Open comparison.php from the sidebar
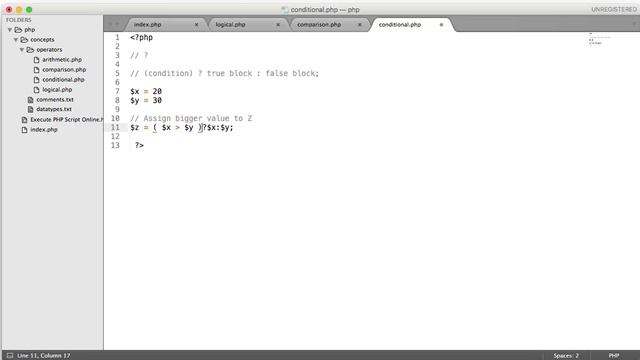 [x=64, y=70]
